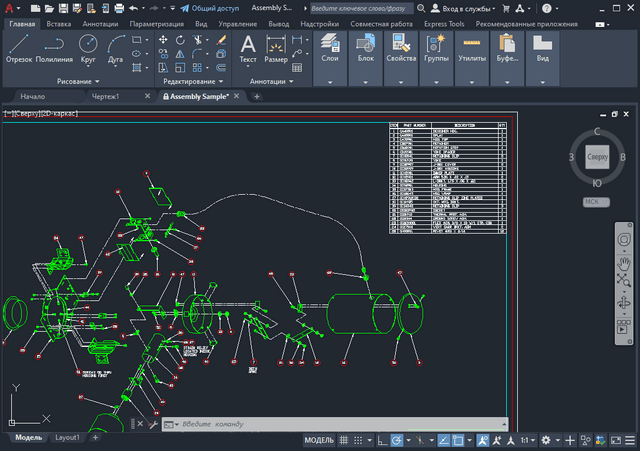Toggle polar tracking in status bar
The image size is (640, 451).
[398, 440]
